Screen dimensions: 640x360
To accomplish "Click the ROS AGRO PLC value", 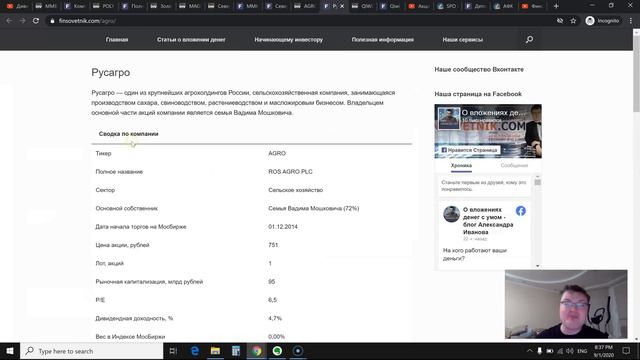I will tap(290, 172).
